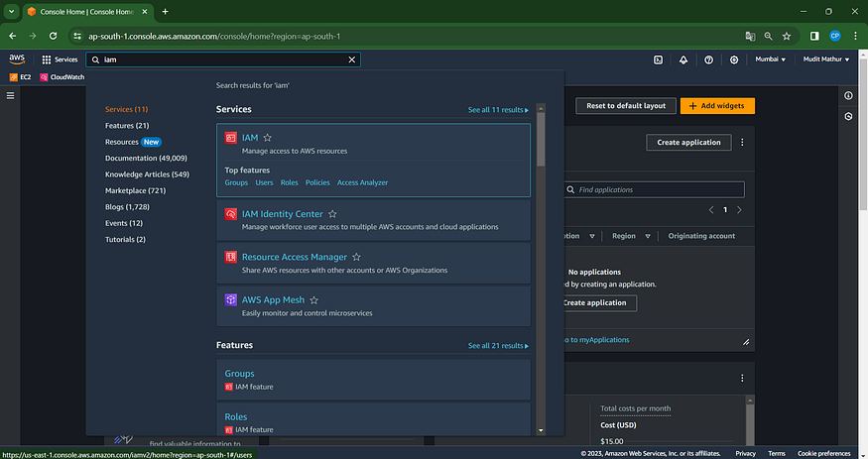Open the Groups top feature link
The height and width of the screenshot is (459, 868).
pyautogui.click(x=236, y=182)
